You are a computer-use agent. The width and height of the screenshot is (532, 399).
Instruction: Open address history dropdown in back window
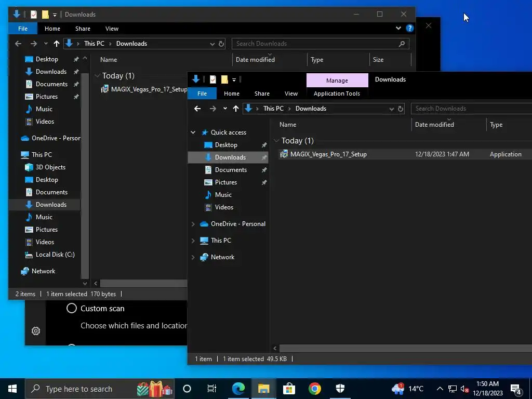212,44
